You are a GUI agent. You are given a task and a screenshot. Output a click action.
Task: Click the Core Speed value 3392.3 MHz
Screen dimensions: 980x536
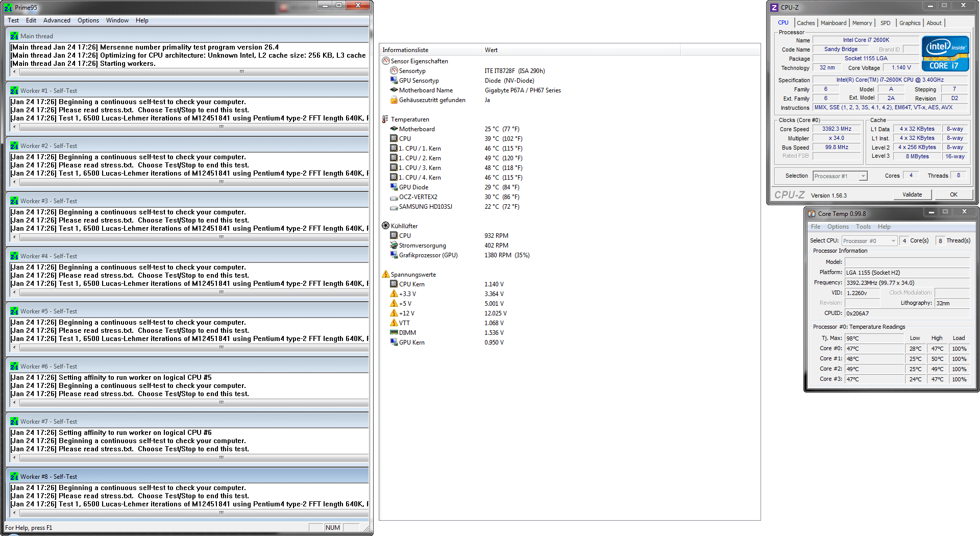(837, 129)
